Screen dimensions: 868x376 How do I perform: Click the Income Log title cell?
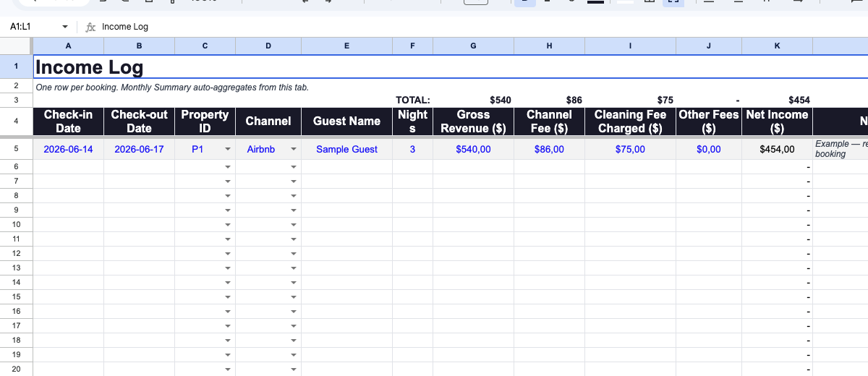(x=451, y=67)
